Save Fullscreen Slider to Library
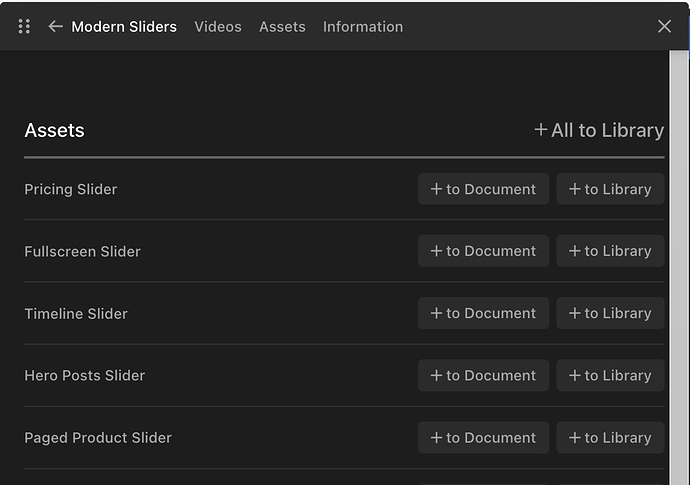 (x=610, y=251)
